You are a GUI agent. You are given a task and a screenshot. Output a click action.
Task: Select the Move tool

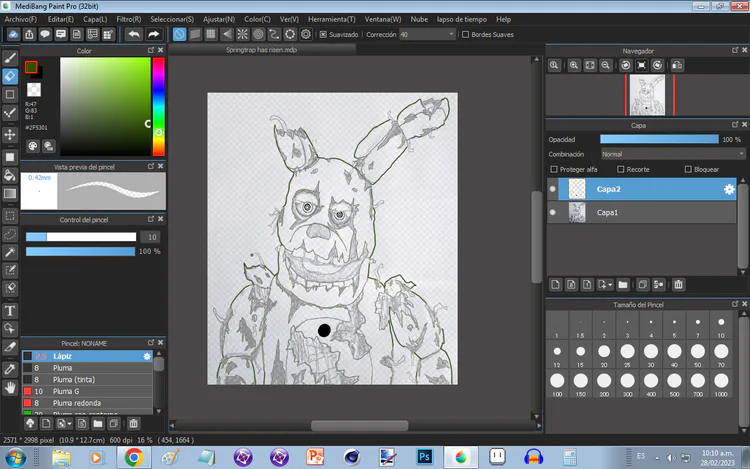[x=10, y=134]
